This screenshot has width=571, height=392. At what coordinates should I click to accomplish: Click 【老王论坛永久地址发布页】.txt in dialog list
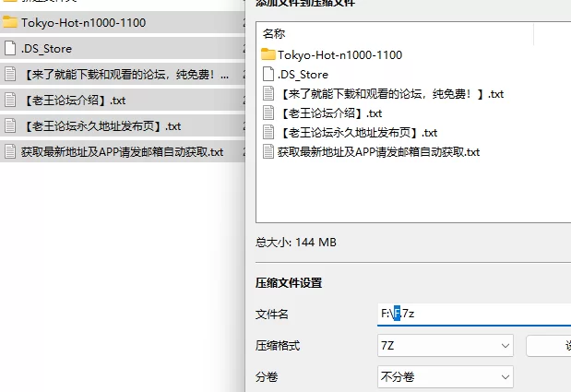pos(358,132)
